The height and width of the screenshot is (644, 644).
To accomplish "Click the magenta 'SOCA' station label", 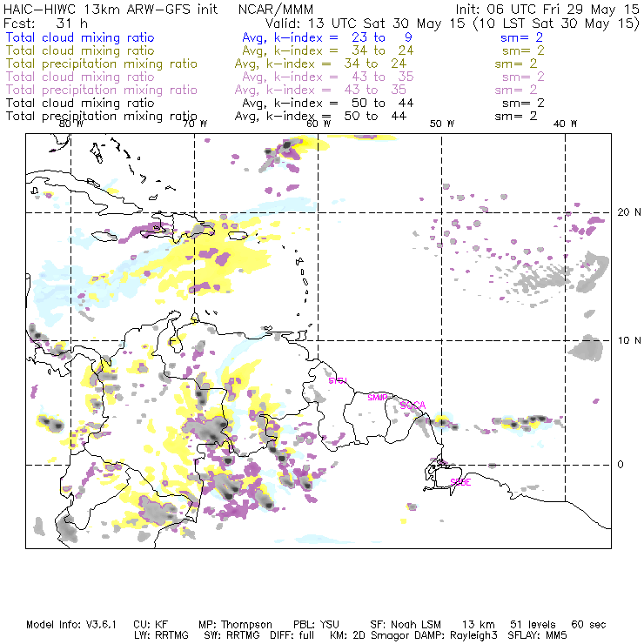I will click(413, 406).
